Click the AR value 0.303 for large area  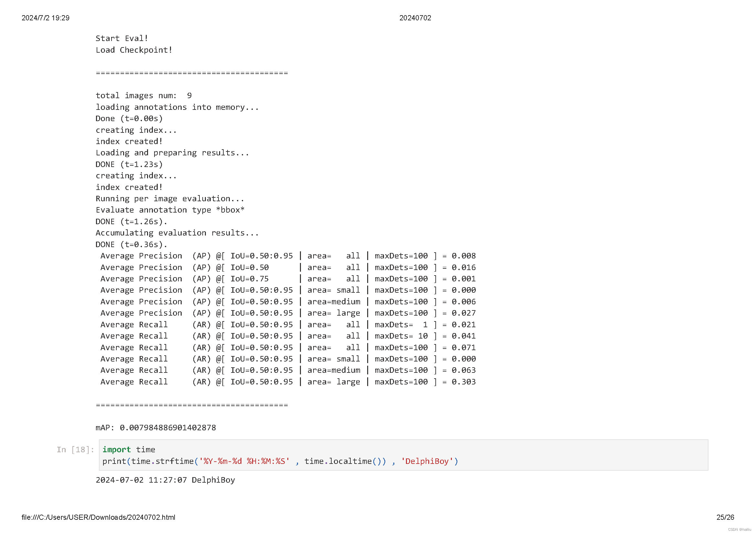(463, 382)
